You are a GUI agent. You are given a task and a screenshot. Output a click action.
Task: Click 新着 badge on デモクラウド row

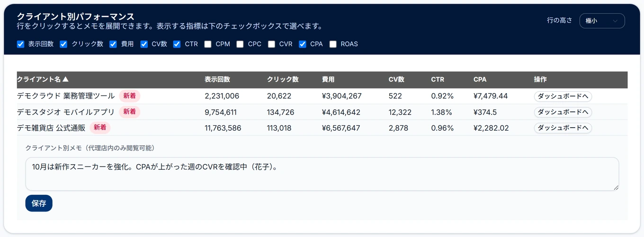130,96
